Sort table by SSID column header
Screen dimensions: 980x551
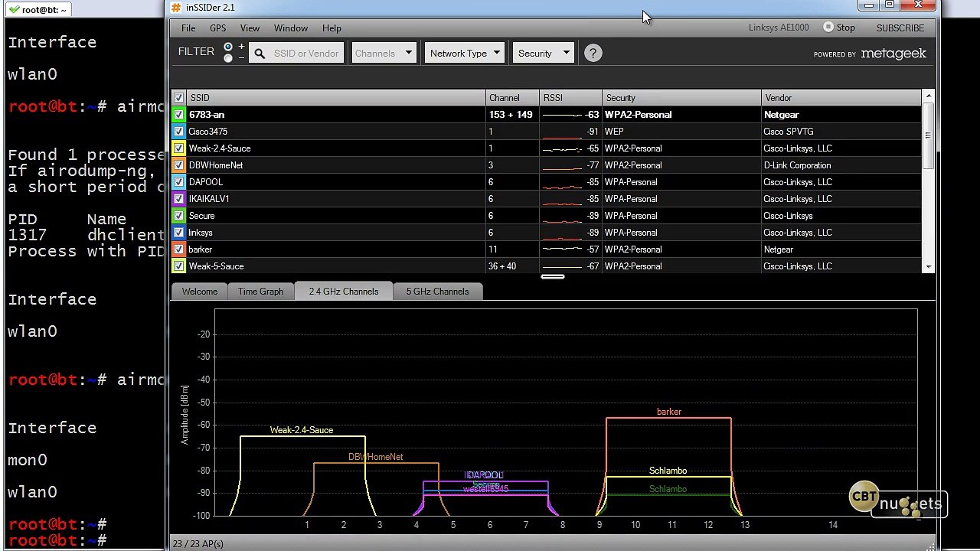pos(336,98)
